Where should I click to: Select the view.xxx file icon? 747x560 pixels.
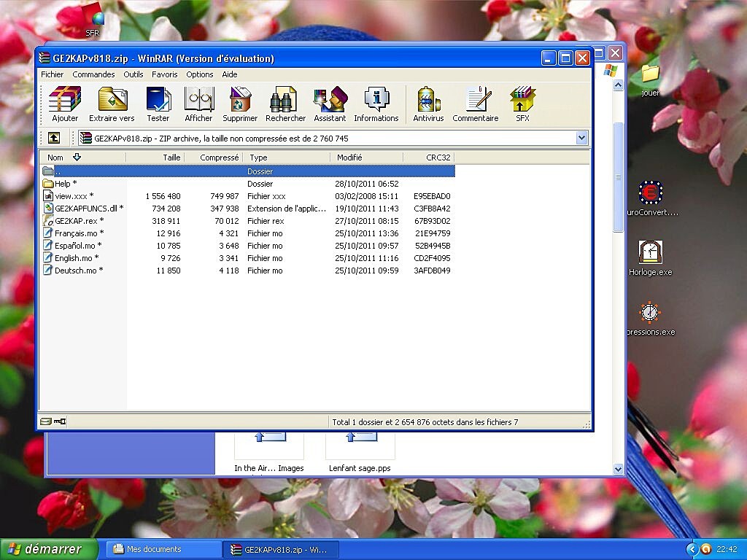47,196
